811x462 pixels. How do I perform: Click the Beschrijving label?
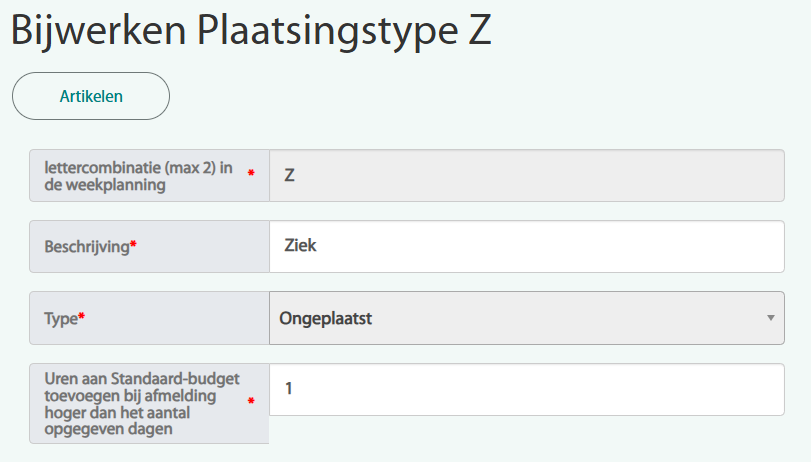(x=87, y=246)
